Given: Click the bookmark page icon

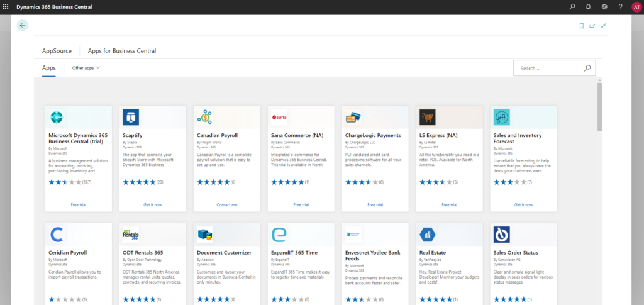Looking at the screenshot, I should pos(581,26).
